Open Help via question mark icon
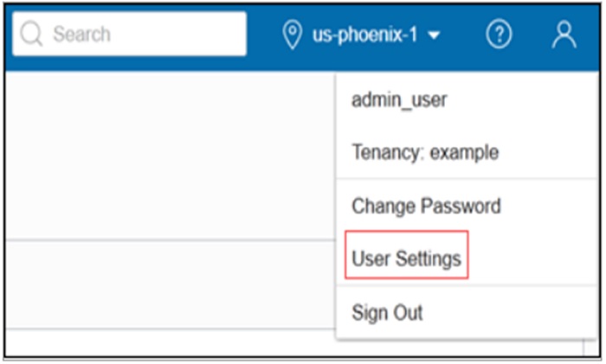606x364 pixels. [x=499, y=35]
